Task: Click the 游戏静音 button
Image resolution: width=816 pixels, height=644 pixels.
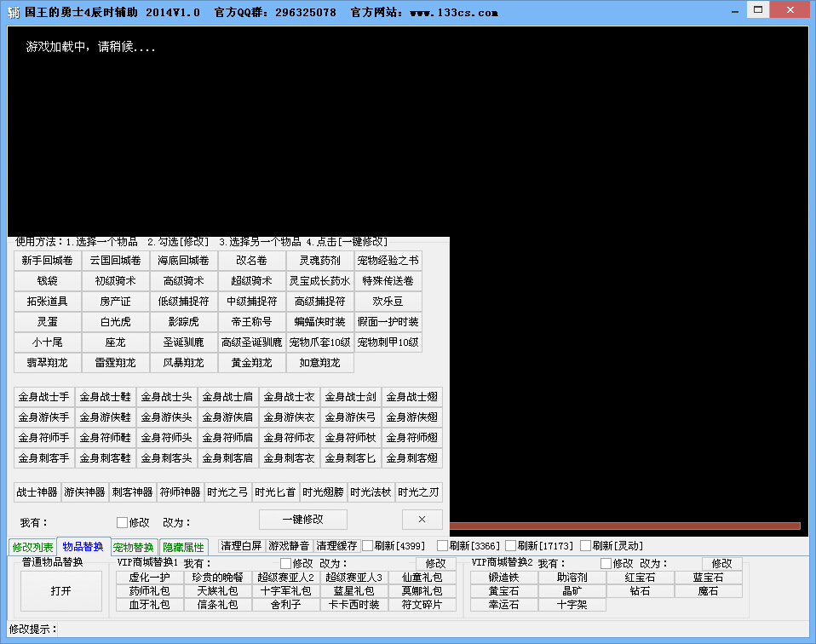Action: (289, 545)
